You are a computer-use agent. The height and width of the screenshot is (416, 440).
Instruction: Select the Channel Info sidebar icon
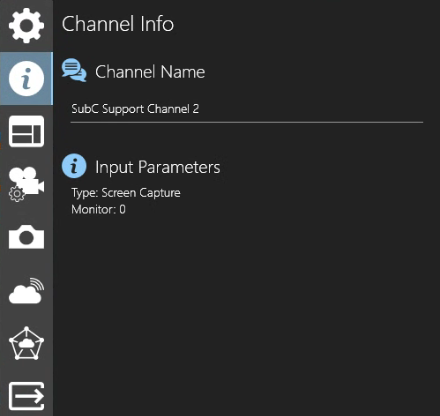pos(26,79)
